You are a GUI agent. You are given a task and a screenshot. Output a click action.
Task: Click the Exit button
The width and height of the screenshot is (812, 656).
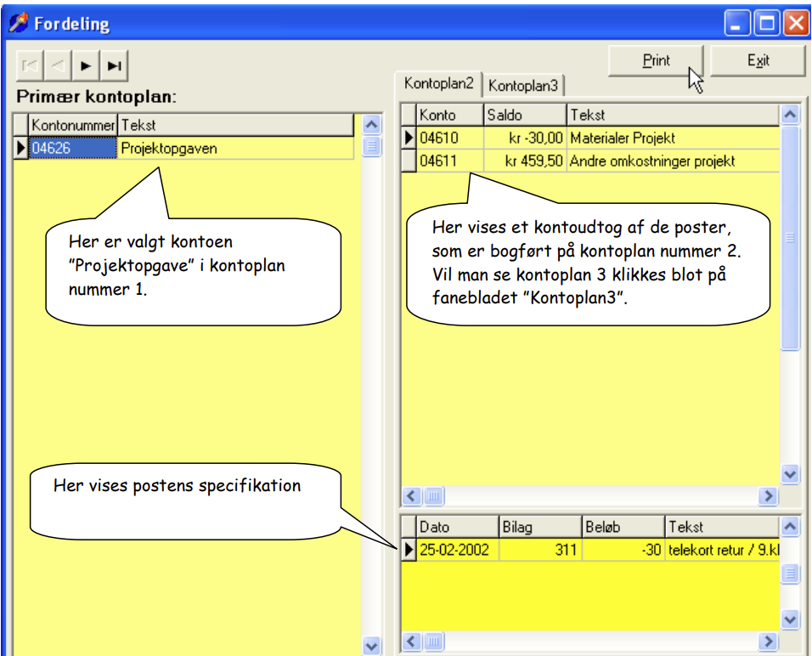(x=758, y=60)
